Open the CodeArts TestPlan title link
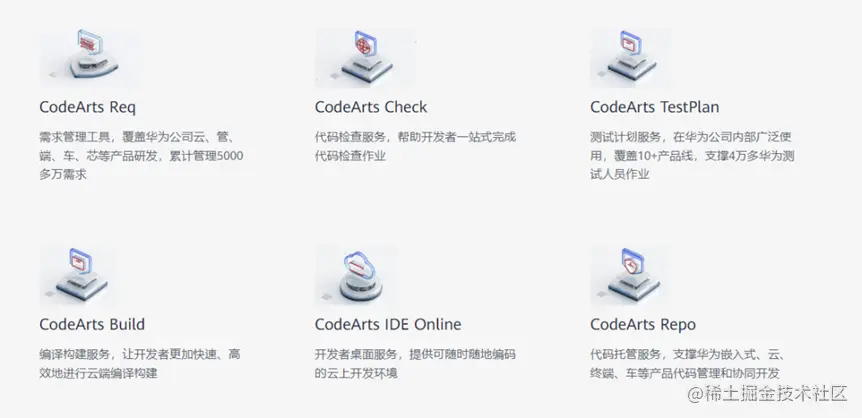 tap(654, 107)
